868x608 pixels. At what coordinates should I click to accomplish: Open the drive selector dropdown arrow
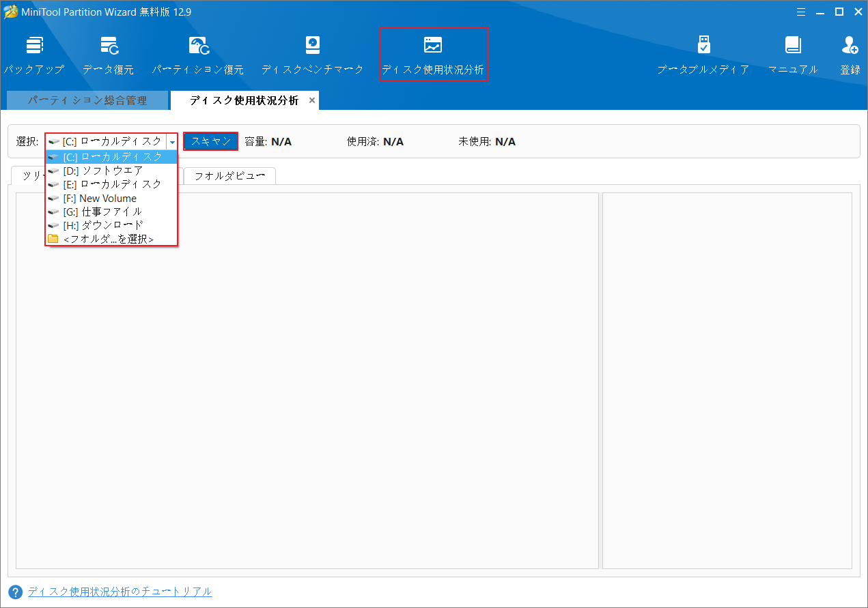pyautogui.click(x=171, y=141)
